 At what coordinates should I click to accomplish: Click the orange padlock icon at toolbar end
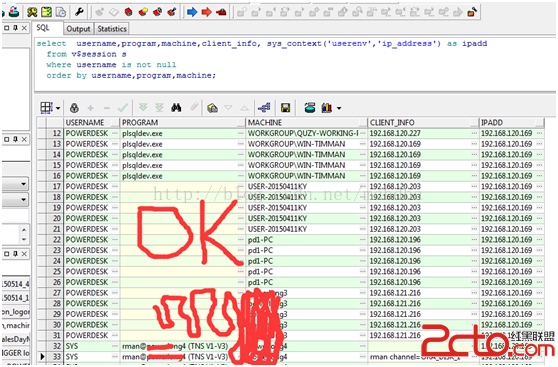[x=472, y=12]
